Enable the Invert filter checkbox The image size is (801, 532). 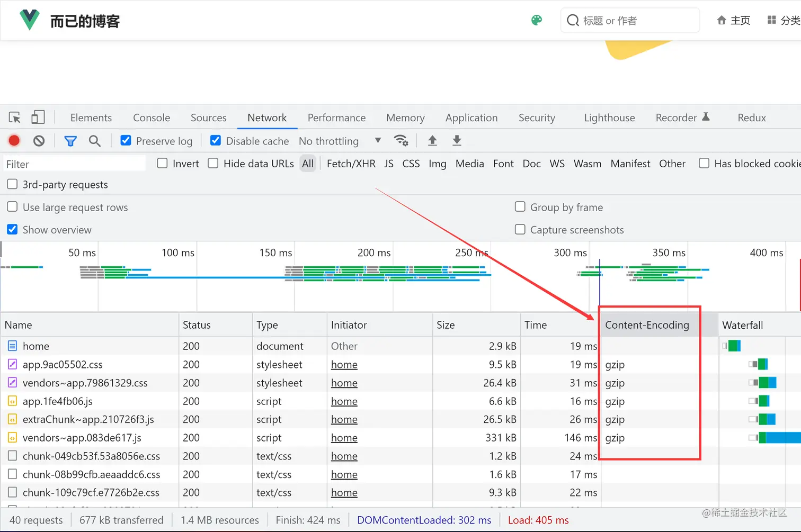tap(162, 164)
